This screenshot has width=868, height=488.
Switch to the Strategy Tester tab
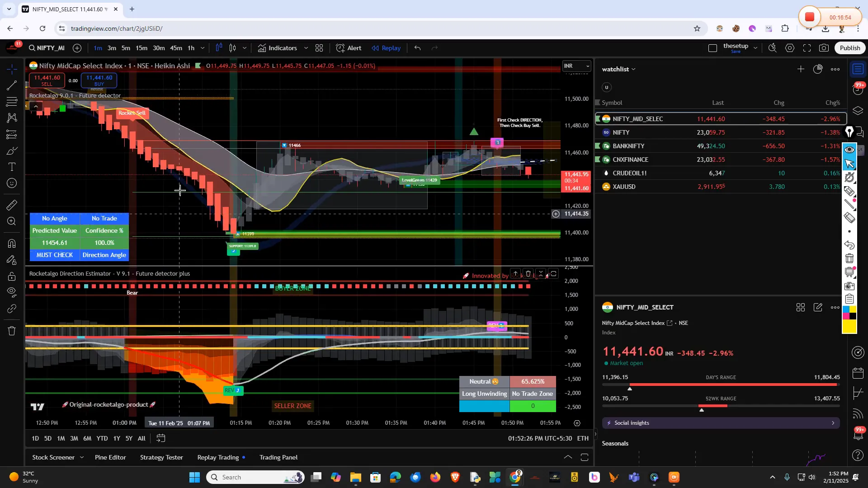tap(161, 457)
